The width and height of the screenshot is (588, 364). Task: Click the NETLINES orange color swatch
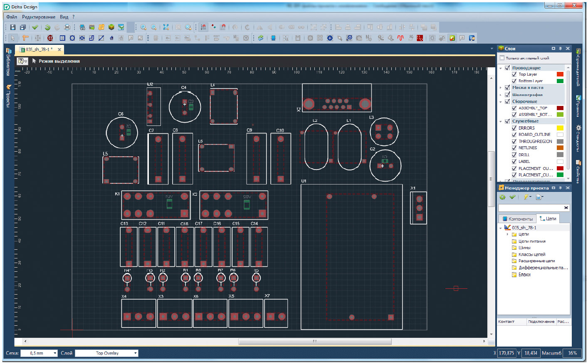560,148
